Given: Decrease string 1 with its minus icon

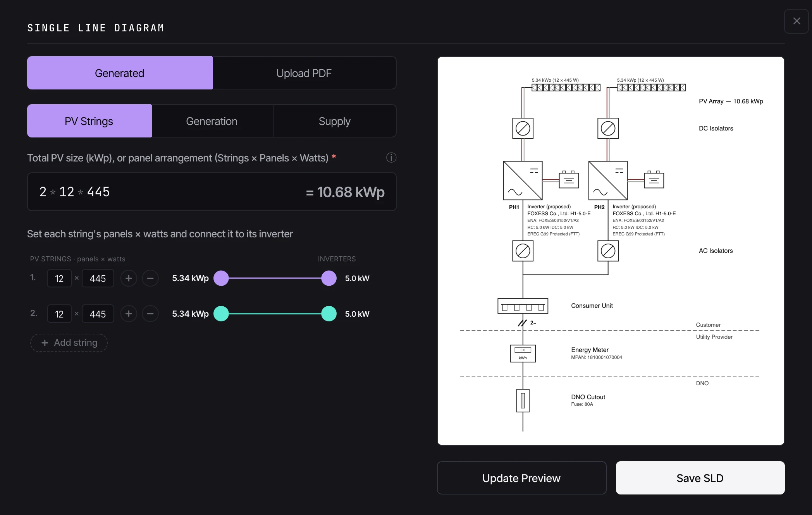Looking at the screenshot, I should tap(150, 278).
